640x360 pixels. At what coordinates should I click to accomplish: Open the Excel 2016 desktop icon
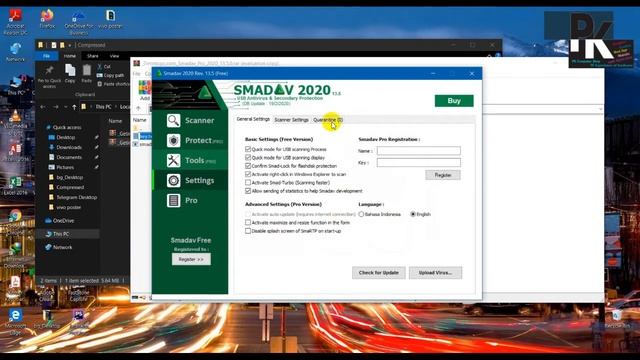coord(16,186)
